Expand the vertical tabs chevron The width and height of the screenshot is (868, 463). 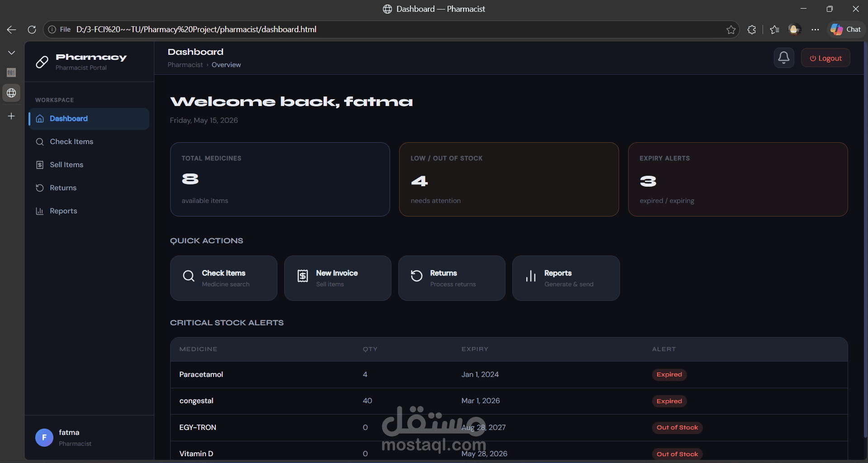coord(11,53)
